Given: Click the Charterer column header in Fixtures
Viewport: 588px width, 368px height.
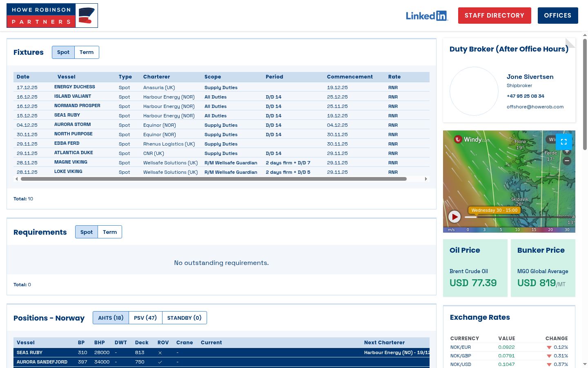Looking at the screenshot, I should click(x=156, y=77).
